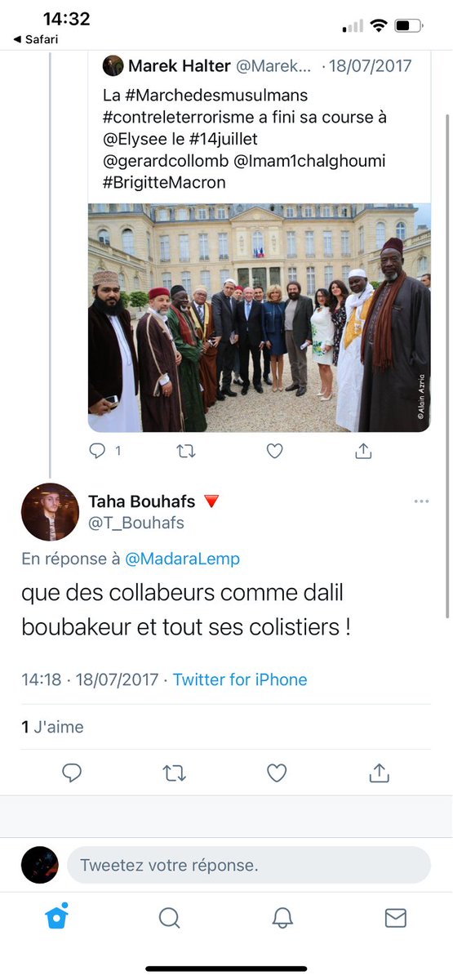Like Taha Bouhafs' tweet with heart icon
Image resolution: width=453 pixels, height=980 pixels.
tap(277, 773)
